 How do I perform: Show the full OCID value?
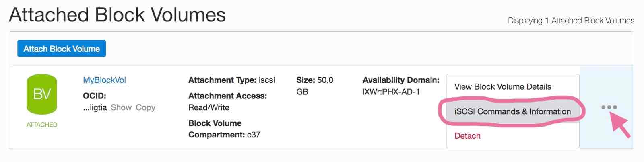[x=121, y=107]
